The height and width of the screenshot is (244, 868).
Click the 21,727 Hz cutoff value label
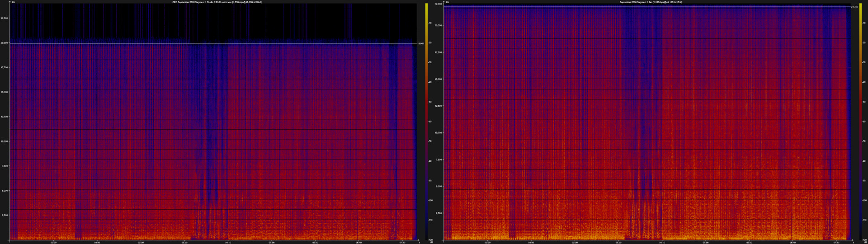[x=854, y=7]
